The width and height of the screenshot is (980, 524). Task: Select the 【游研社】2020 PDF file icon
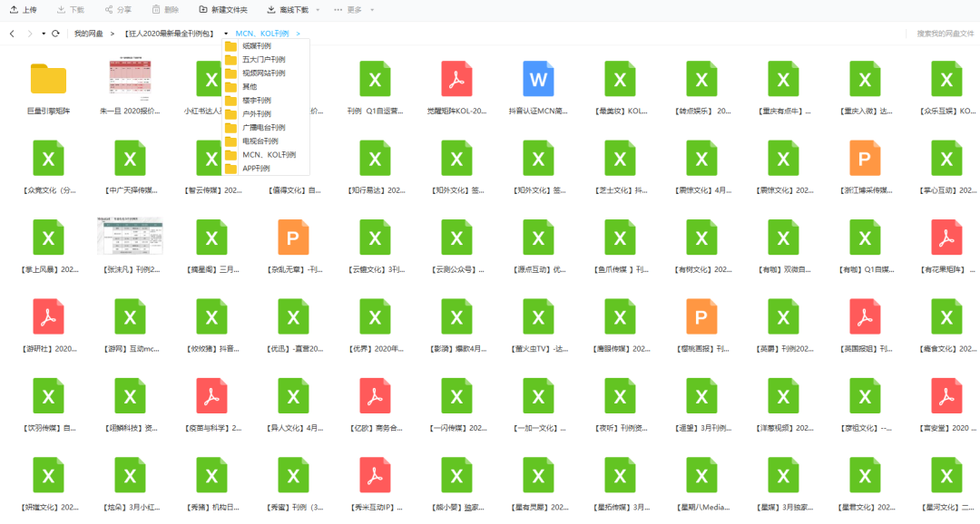tap(48, 316)
